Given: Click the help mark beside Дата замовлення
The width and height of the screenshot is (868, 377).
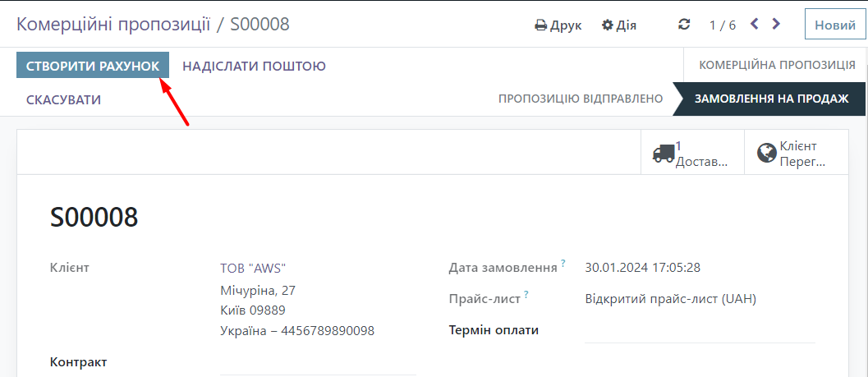Looking at the screenshot, I should [563, 264].
